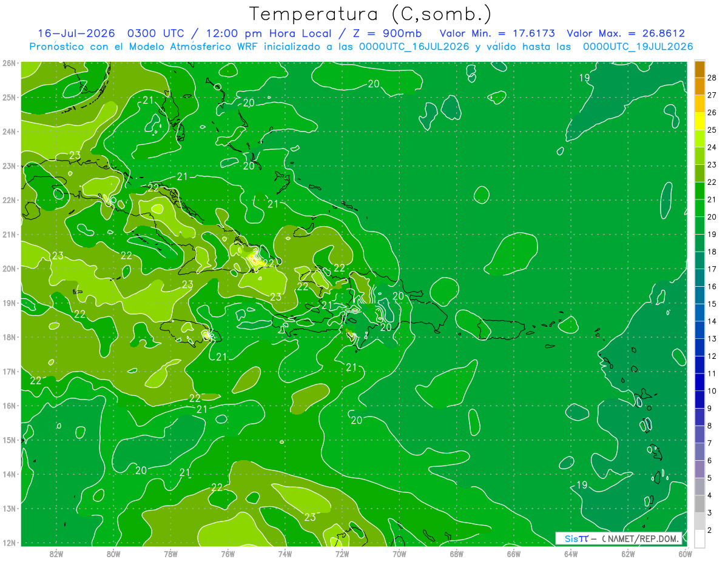The image size is (728, 562).
Task: Pick the yellow legend swatch between 25 and 26
Action: 700,121
